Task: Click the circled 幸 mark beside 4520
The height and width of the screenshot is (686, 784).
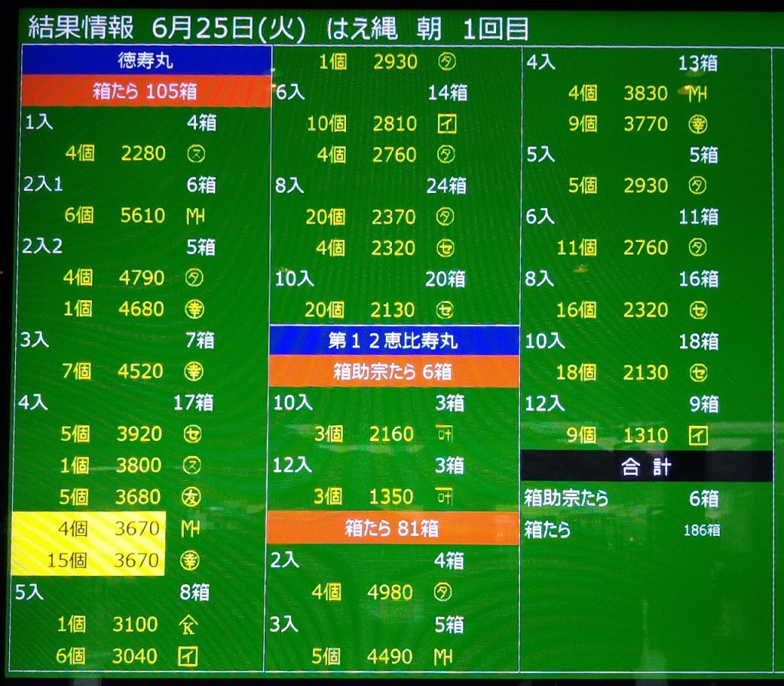Action: point(195,371)
